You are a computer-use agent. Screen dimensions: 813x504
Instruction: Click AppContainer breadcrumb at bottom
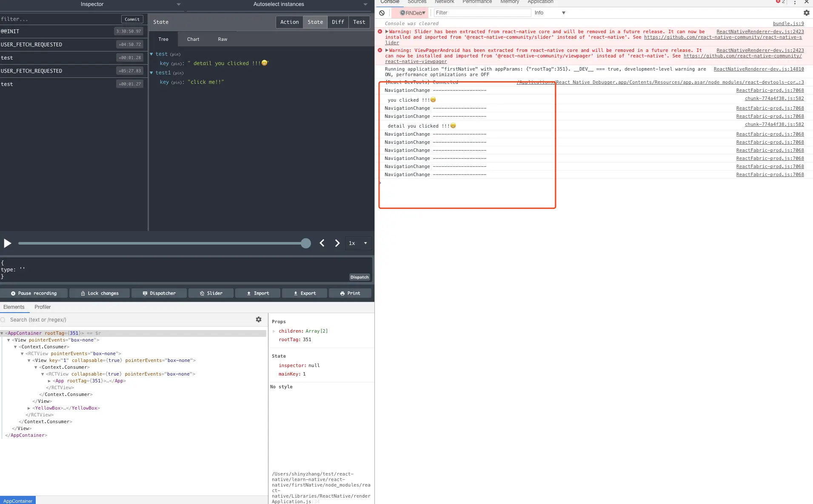[x=18, y=501]
